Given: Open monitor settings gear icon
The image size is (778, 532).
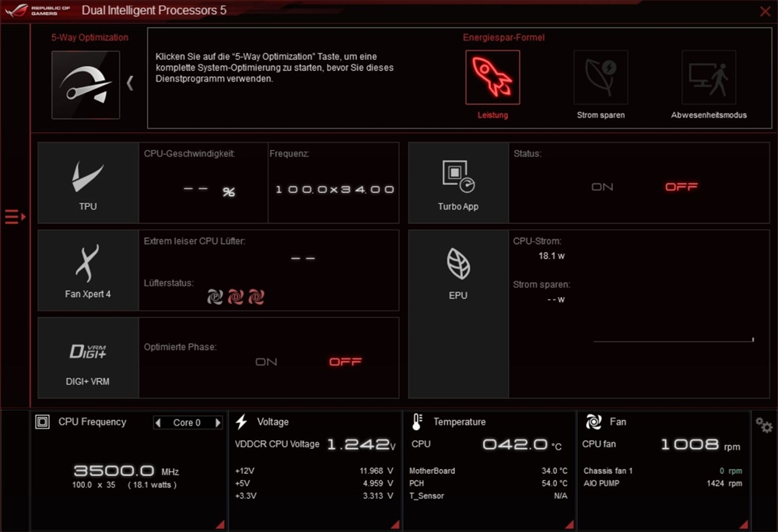Looking at the screenshot, I should 764,425.
